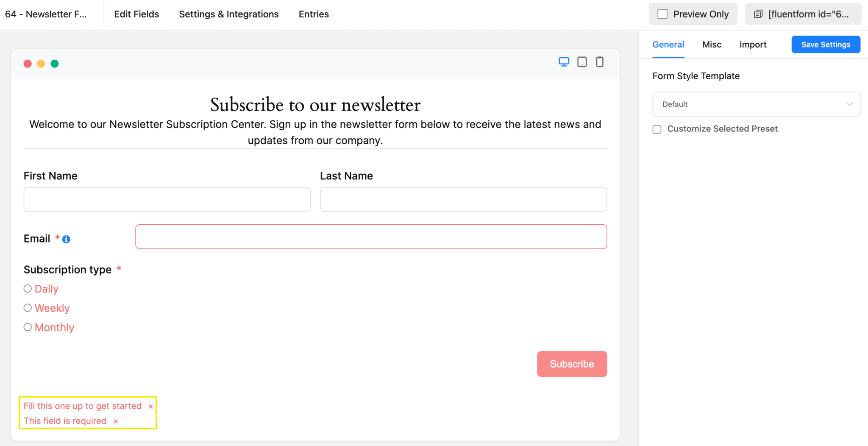868x446 pixels.
Task: Click the Save Settings button
Action: click(825, 44)
